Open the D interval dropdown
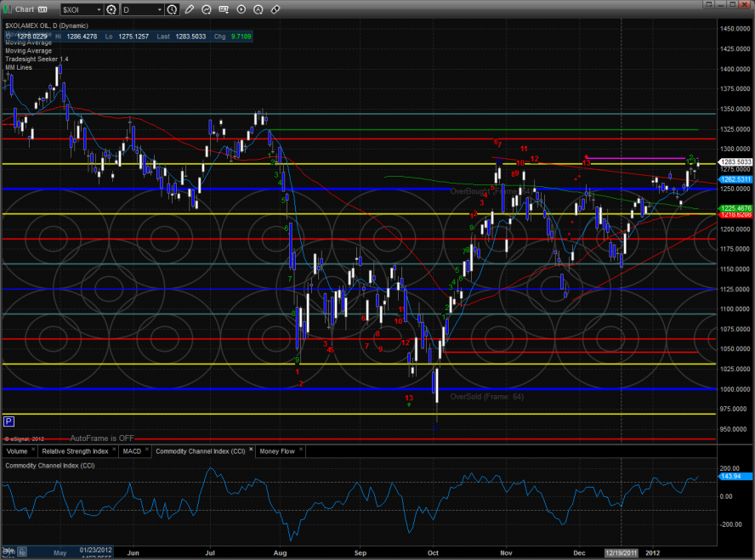This screenshot has height=560, width=755. 159,9
